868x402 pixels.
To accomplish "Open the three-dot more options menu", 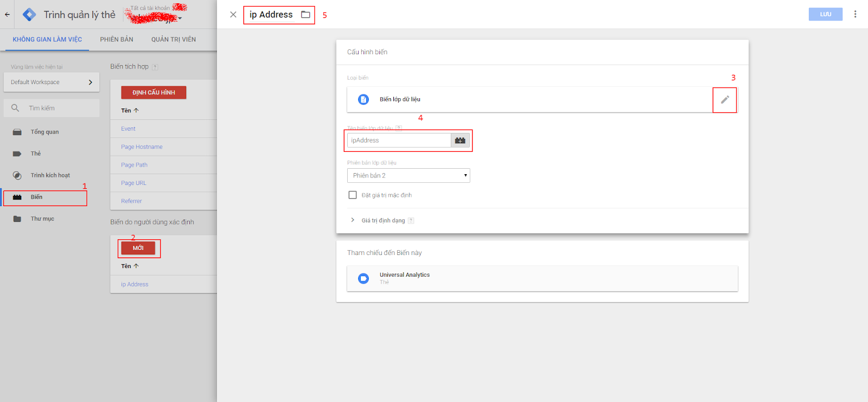I will [855, 14].
